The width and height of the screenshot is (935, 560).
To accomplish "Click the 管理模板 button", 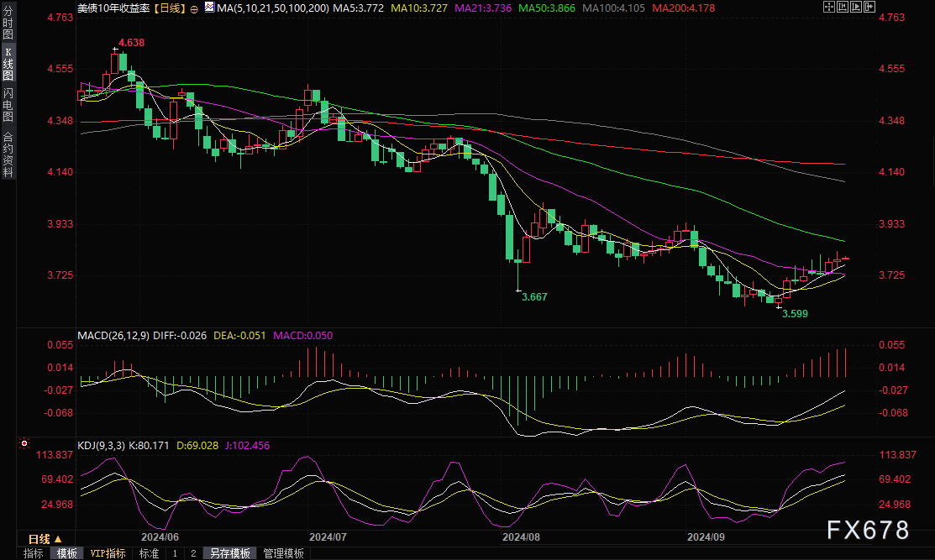I will (x=283, y=553).
